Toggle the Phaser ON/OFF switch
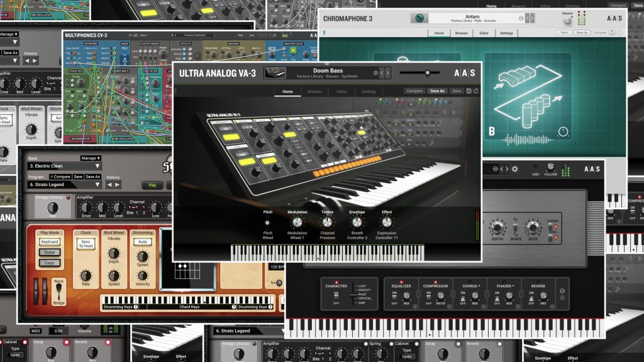 pos(497,297)
